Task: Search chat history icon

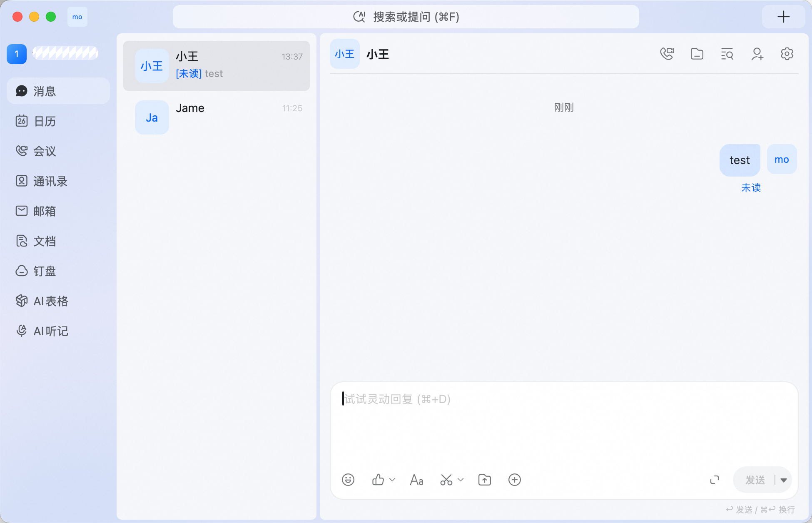Action: [727, 54]
